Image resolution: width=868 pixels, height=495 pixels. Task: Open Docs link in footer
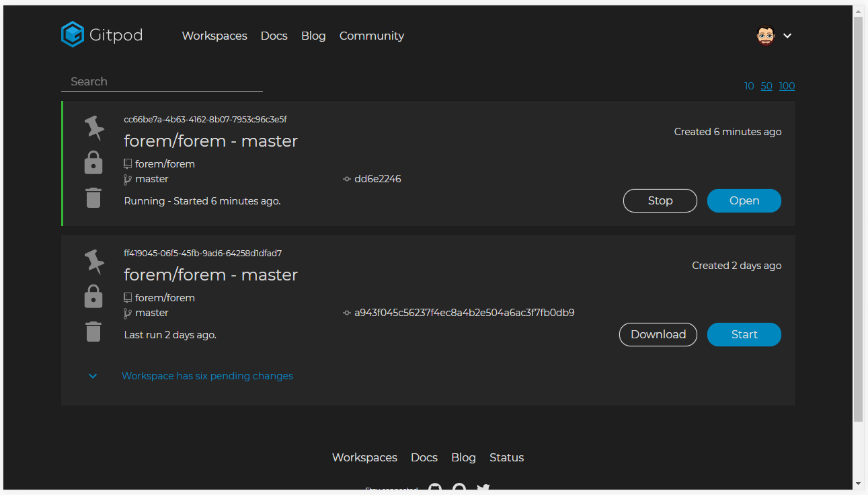[424, 457]
